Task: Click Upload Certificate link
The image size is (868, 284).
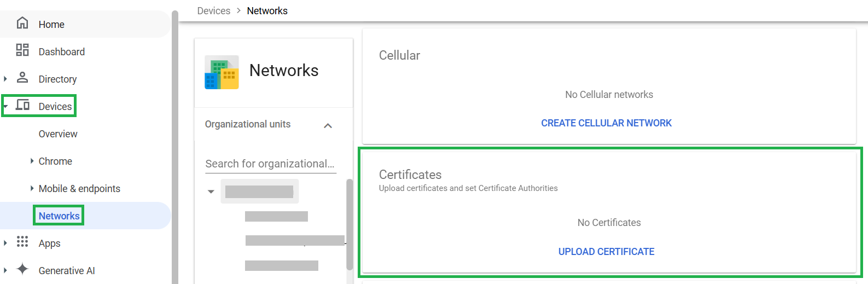Action: 606,252
